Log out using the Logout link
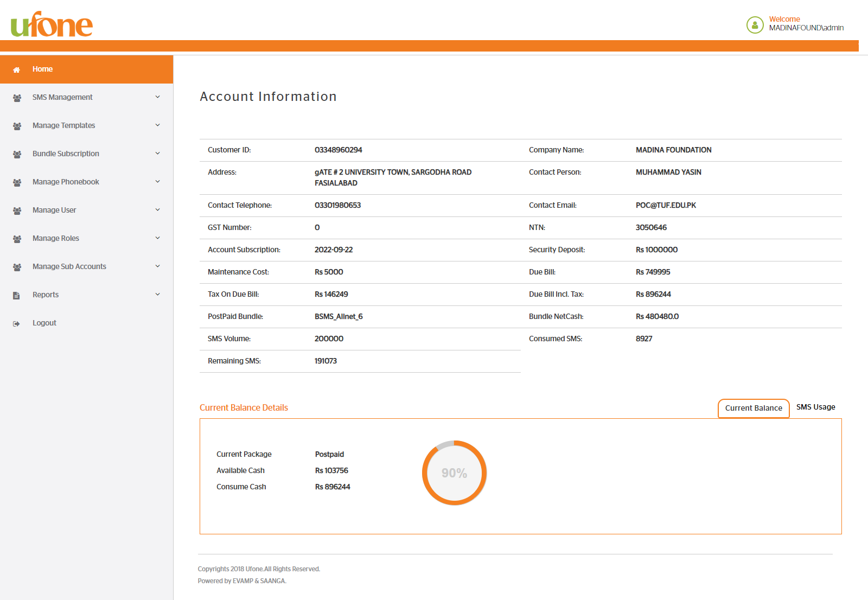The height and width of the screenshot is (600, 868). 87,323
